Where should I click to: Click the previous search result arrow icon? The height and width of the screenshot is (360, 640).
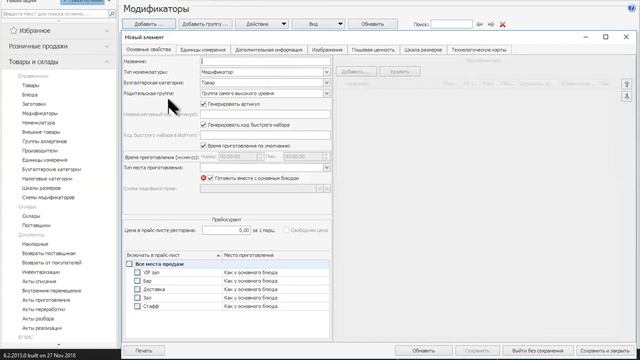(x=480, y=24)
